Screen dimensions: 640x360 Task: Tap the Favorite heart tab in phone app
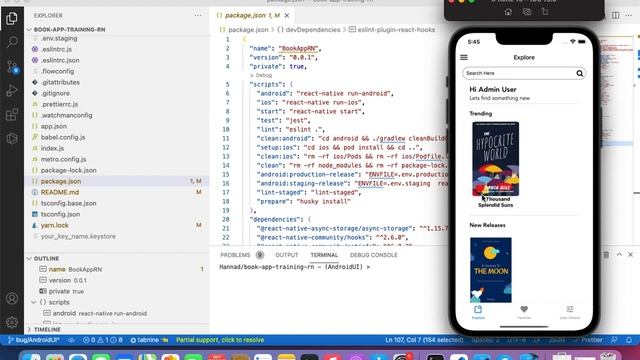tap(524, 312)
